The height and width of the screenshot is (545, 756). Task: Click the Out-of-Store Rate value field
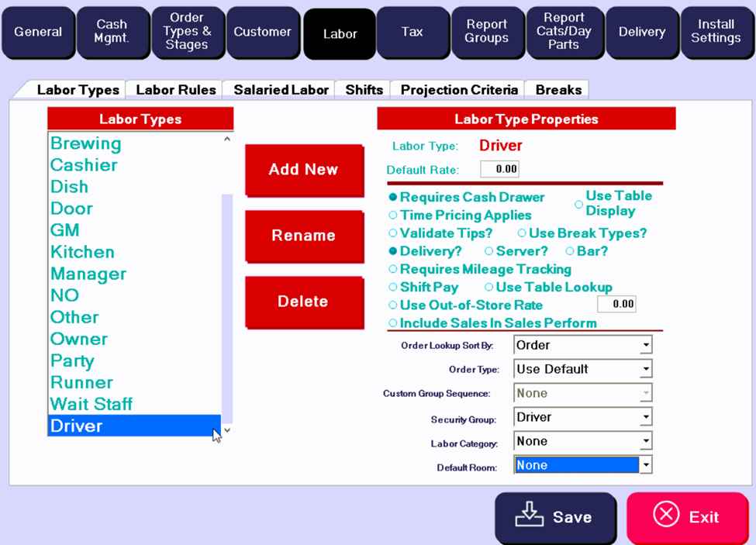coord(616,304)
